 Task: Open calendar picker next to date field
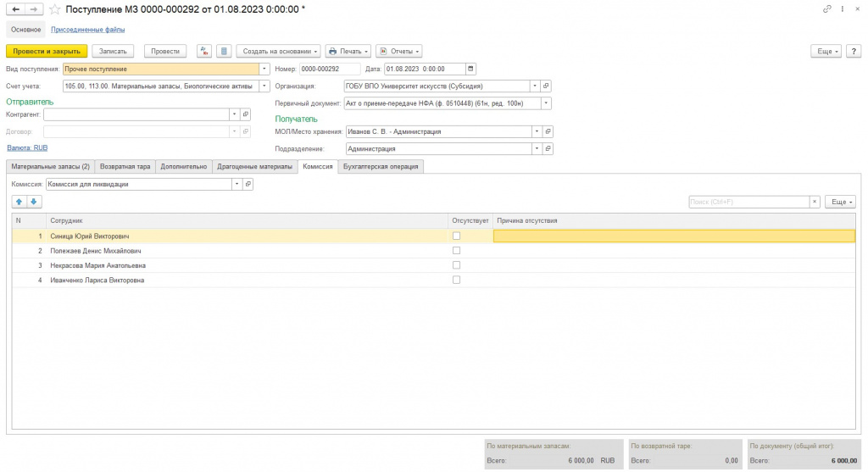[470, 69]
